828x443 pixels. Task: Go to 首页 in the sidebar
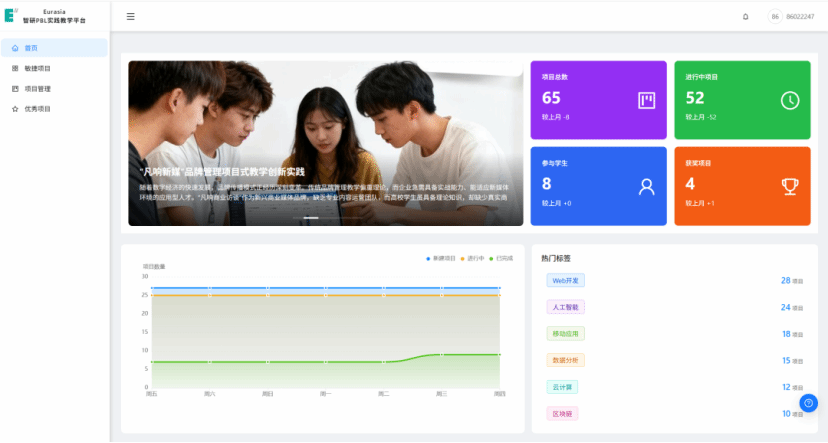(54, 48)
